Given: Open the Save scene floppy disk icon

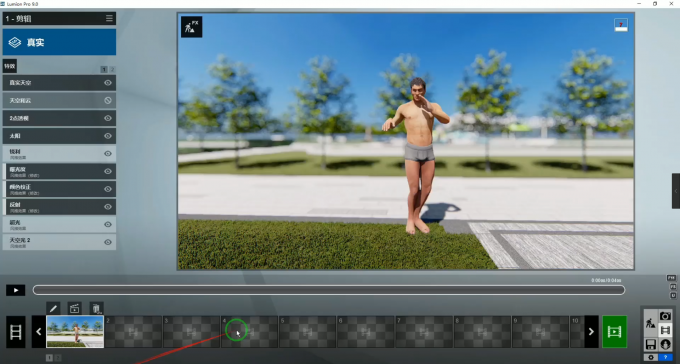Looking at the screenshot, I should pyautogui.click(x=650, y=344).
